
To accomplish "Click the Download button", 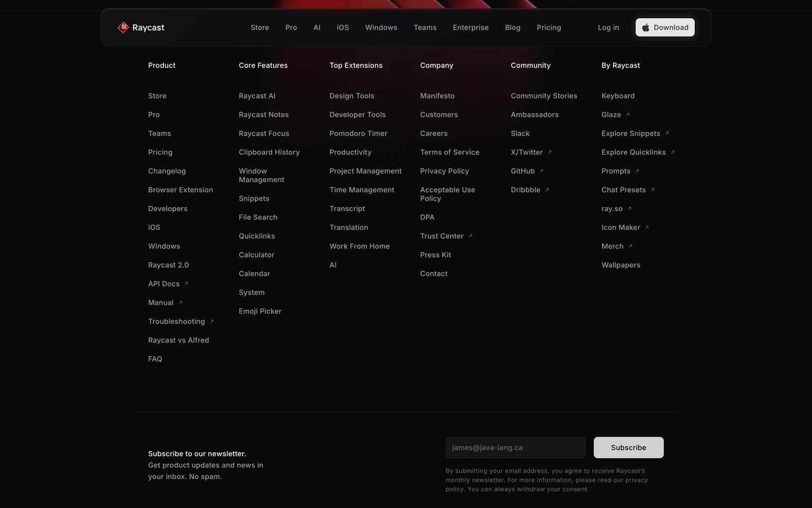I will (x=665, y=27).
